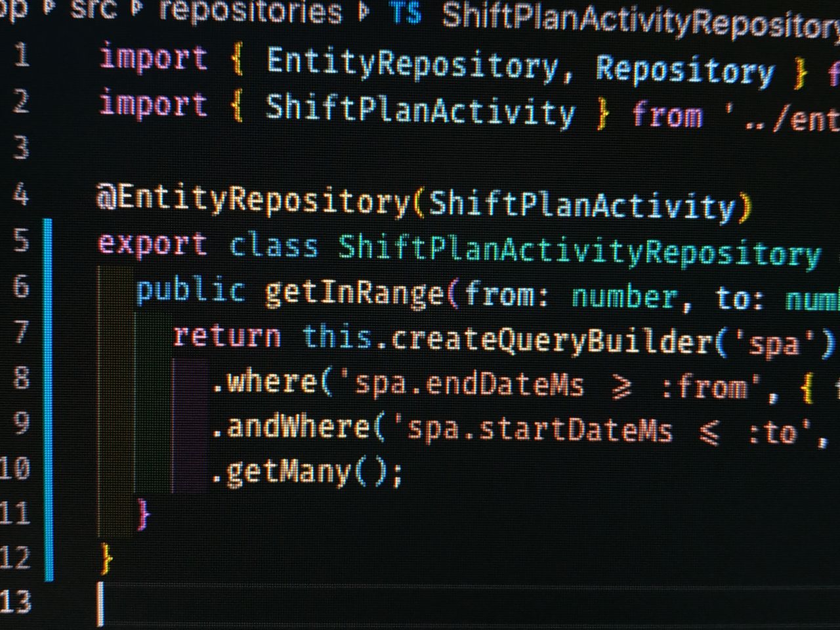Select the ShiftPlanActivityRepository breadcrumb file
This screenshot has width=840, height=630.
tap(640, 22)
